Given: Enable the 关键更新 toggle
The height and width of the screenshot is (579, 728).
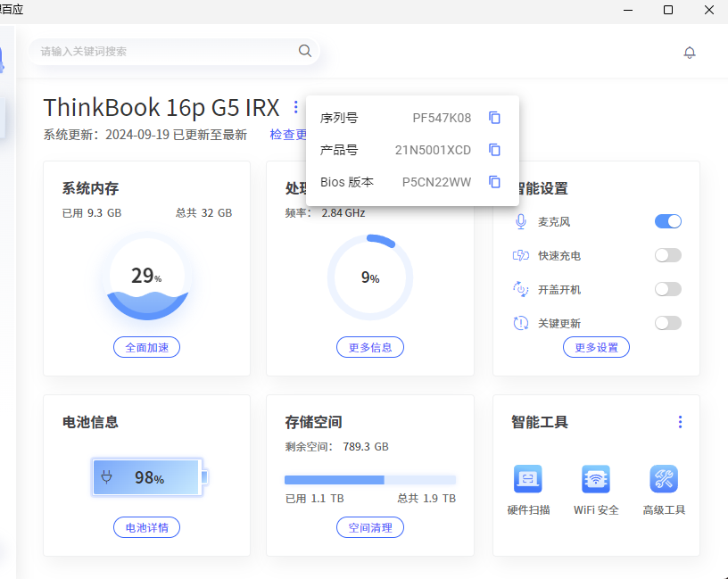Looking at the screenshot, I should pyautogui.click(x=668, y=323).
